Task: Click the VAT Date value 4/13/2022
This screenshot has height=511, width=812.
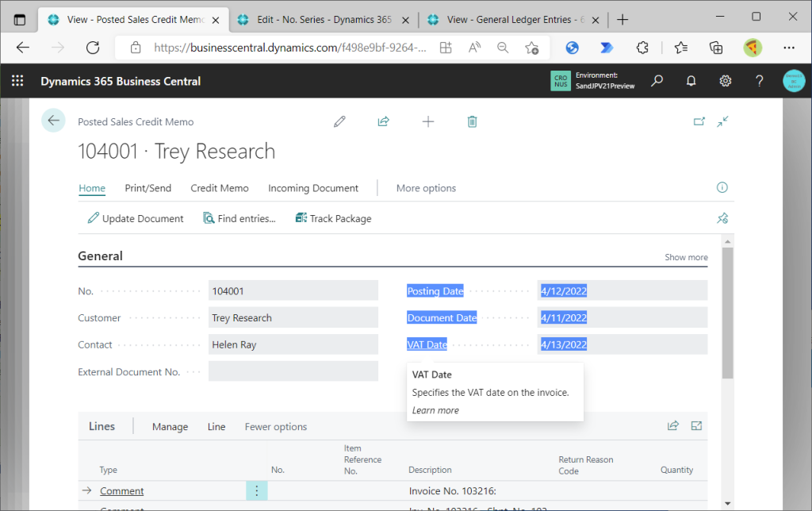Action: tap(564, 344)
